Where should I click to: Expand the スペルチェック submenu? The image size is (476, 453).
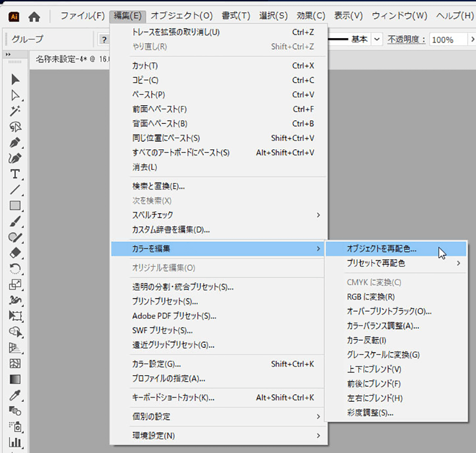click(318, 215)
